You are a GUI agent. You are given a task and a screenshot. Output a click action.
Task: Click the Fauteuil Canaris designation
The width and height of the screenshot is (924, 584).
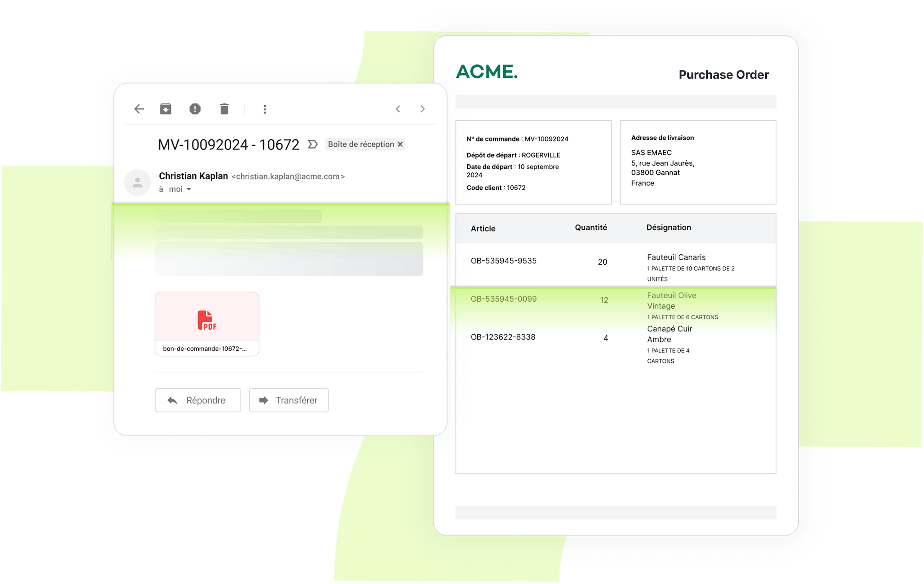click(676, 258)
